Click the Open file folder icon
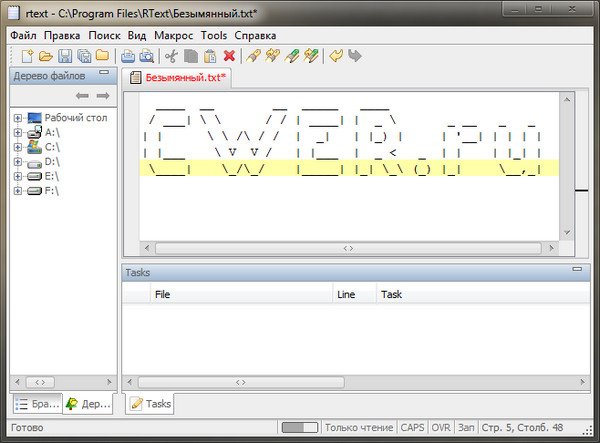 pos(46,56)
